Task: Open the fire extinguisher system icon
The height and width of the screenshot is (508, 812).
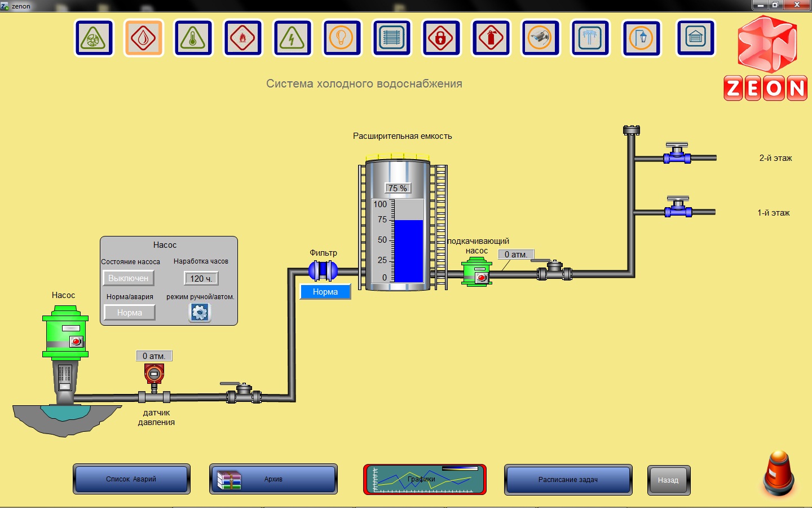Action: pyautogui.click(x=491, y=38)
